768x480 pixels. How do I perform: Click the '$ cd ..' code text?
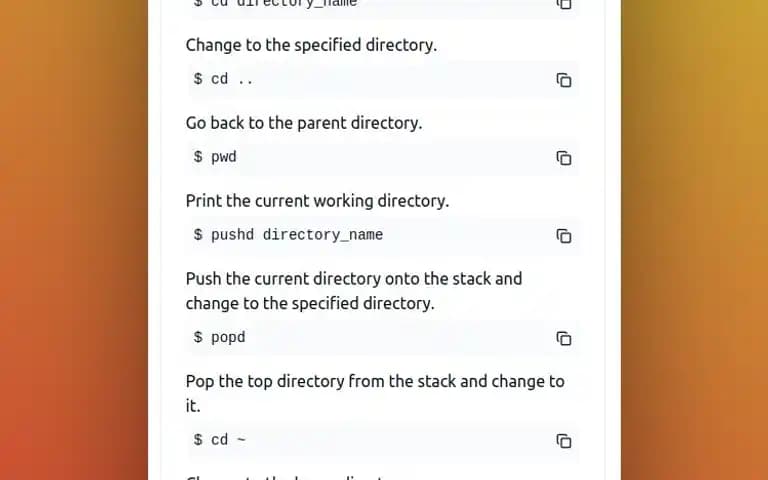click(223, 79)
